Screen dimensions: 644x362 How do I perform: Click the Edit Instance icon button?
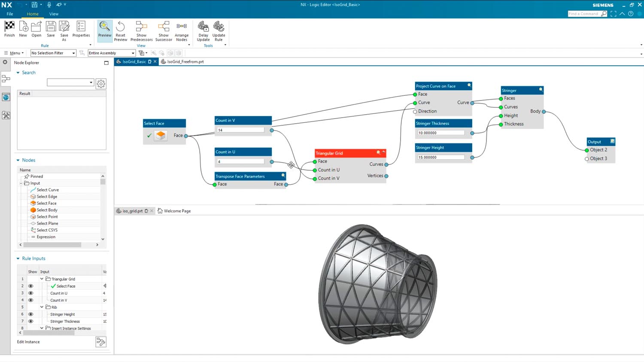tap(101, 342)
